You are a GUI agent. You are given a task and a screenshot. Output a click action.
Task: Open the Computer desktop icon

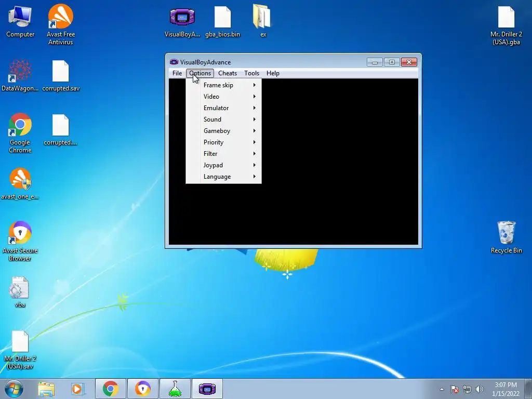pyautogui.click(x=20, y=21)
